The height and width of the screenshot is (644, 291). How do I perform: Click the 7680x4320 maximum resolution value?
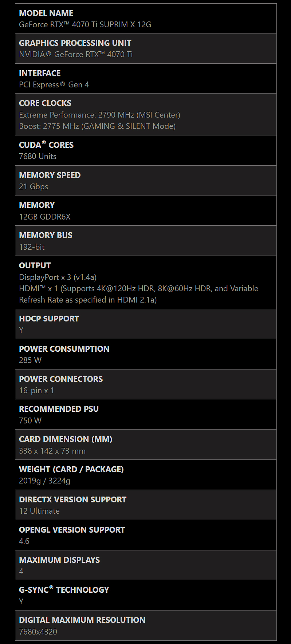38,632
